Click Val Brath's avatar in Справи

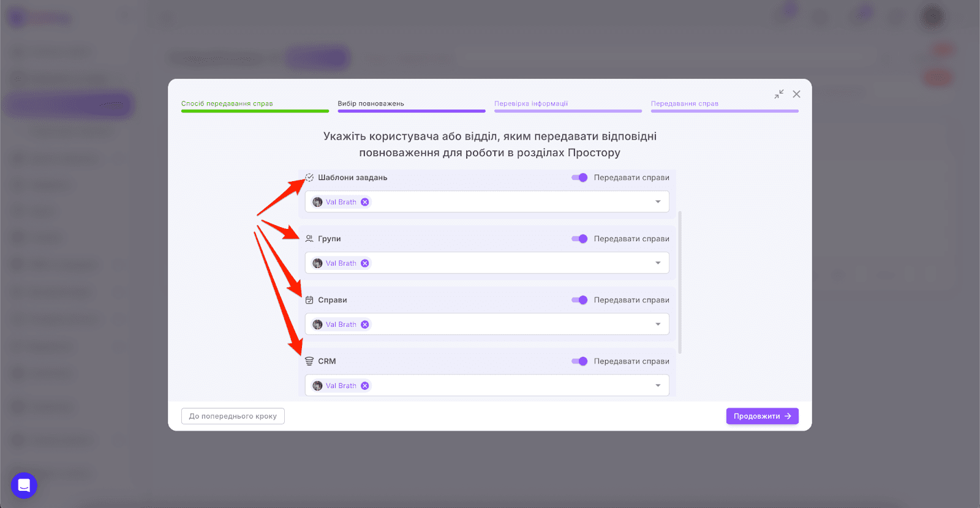click(x=317, y=324)
